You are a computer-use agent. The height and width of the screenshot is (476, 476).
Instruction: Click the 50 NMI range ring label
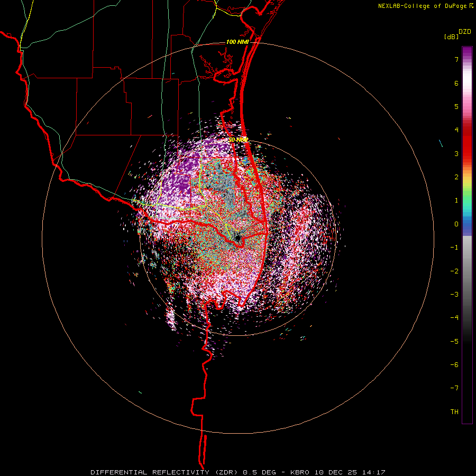coord(239,140)
